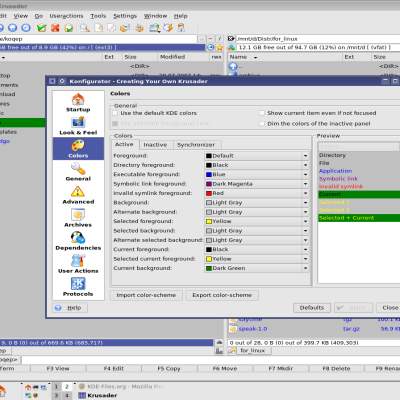Open the Alternate background color dropdown

click(256, 212)
